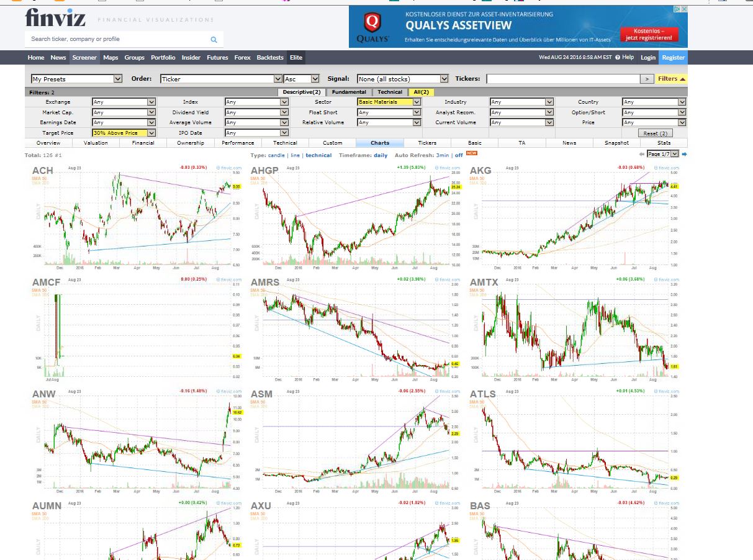Viewport: 753px width, 560px height.
Task: Open the Page 1/7 selector
Action: pos(662,154)
